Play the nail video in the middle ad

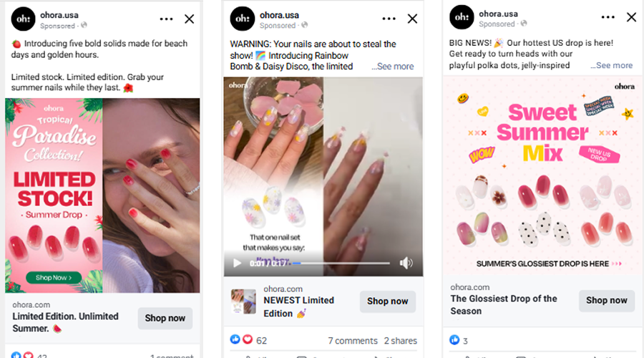[x=237, y=263]
